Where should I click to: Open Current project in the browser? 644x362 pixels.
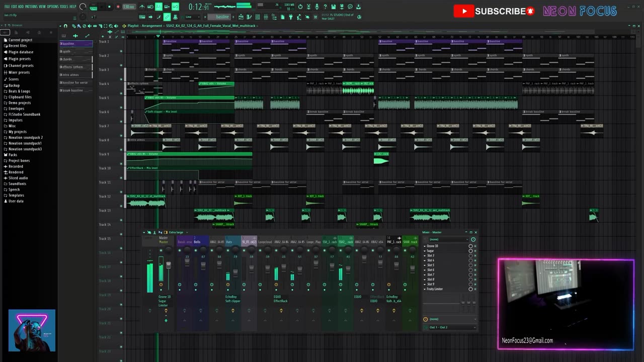click(20, 40)
